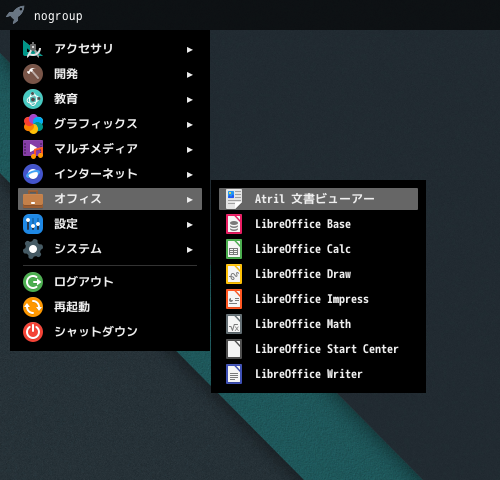Screen dimensions: 500x480
Task: Open the 開発 menu category
Action: [110, 74]
